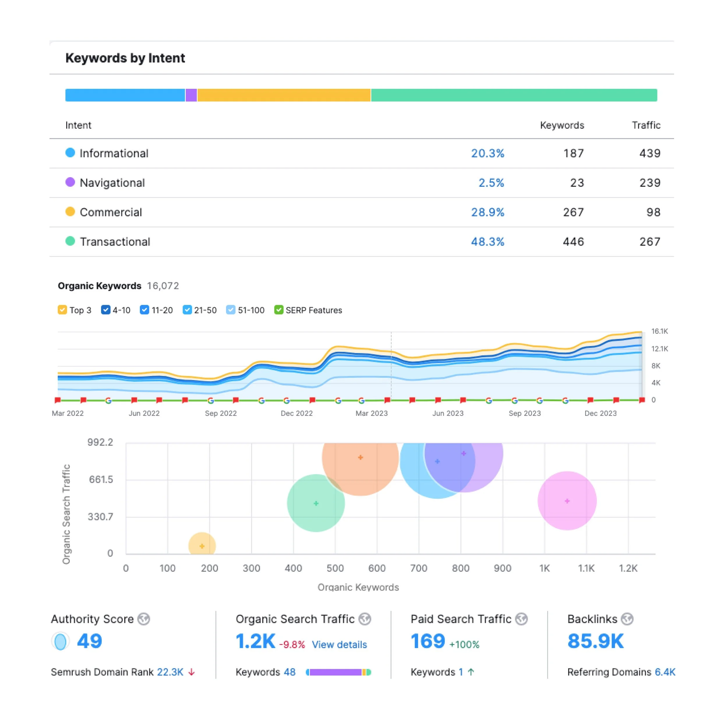Click Semrush Domain Rank 22.3K value
Screen dimensions: 728x728
point(170,672)
